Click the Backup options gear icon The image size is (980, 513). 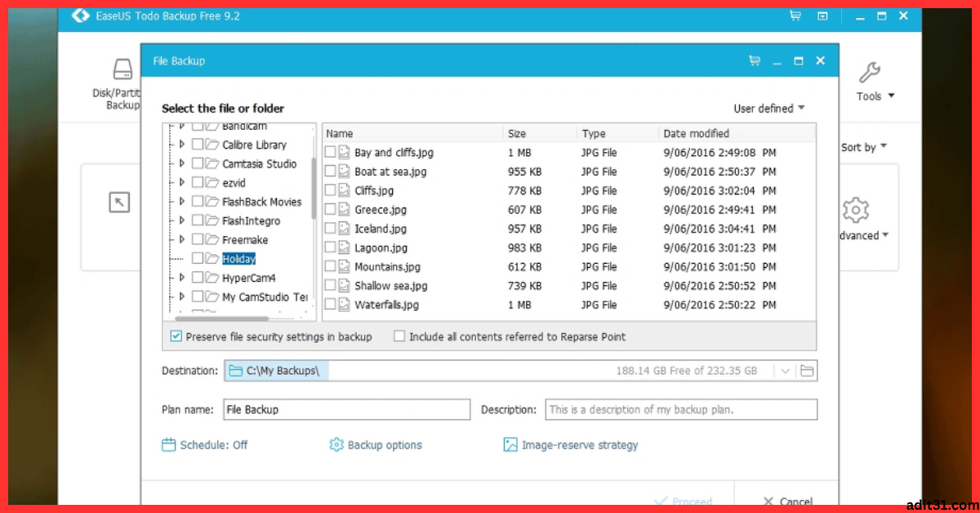pos(335,444)
